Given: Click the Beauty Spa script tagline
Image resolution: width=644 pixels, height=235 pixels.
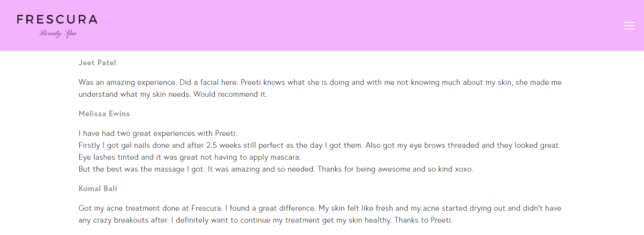Looking at the screenshot, I should pos(57,33).
